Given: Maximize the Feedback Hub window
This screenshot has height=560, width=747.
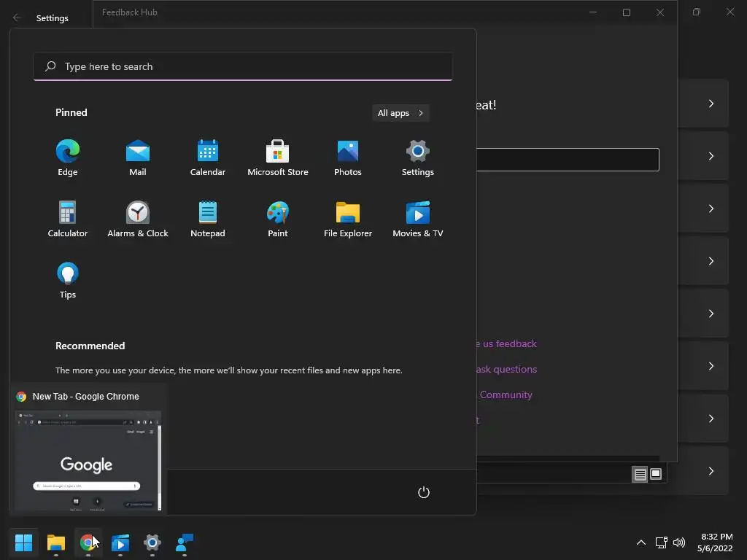Looking at the screenshot, I should [x=627, y=12].
